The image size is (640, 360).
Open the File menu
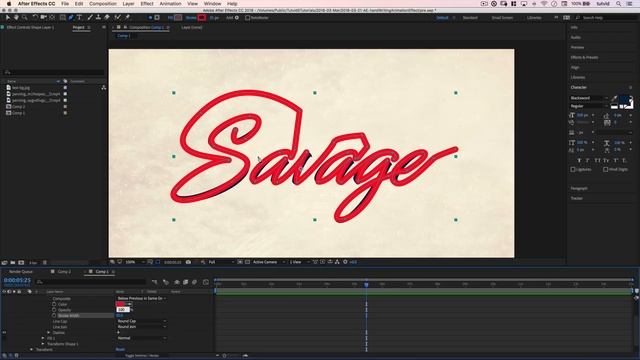pyautogui.click(x=65, y=4)
